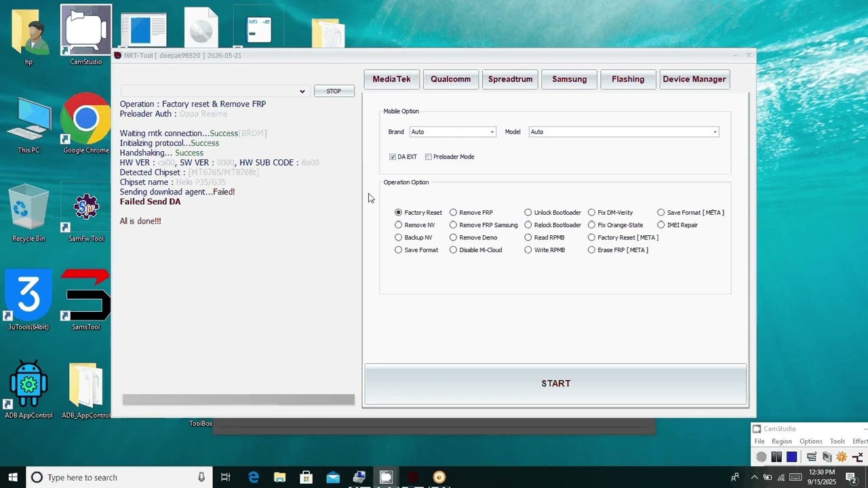Screen dimensions: 868x488
Task: Open CamStudio File menu
Action: [759, 441]
